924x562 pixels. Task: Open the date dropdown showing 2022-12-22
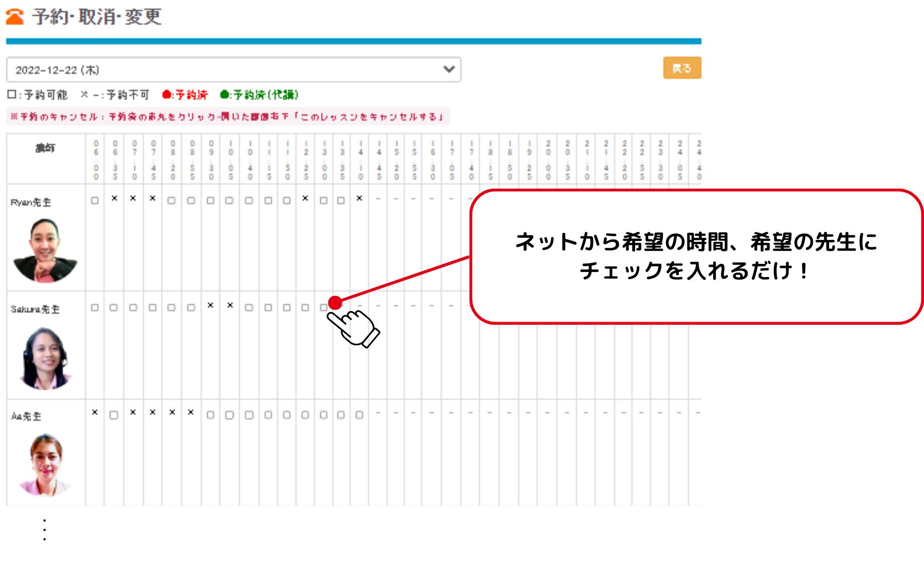(233, 70)
